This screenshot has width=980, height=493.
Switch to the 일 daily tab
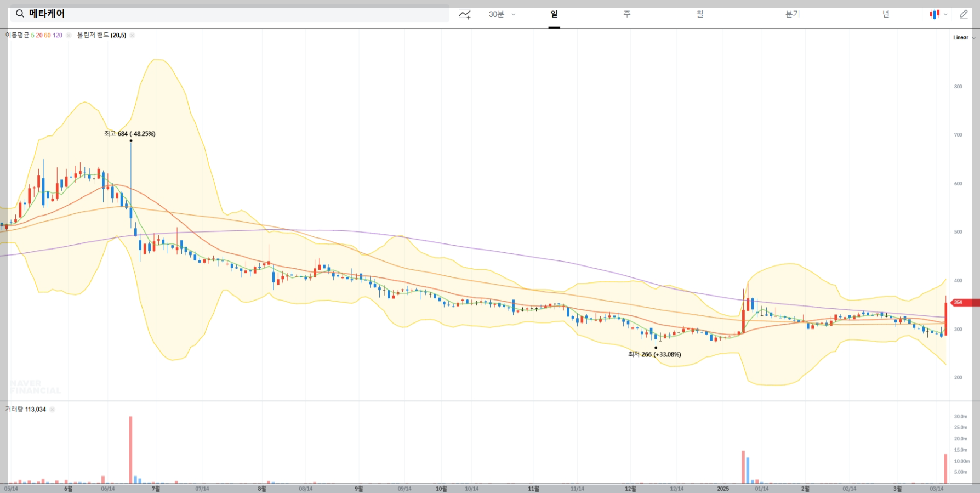(554, 14)
